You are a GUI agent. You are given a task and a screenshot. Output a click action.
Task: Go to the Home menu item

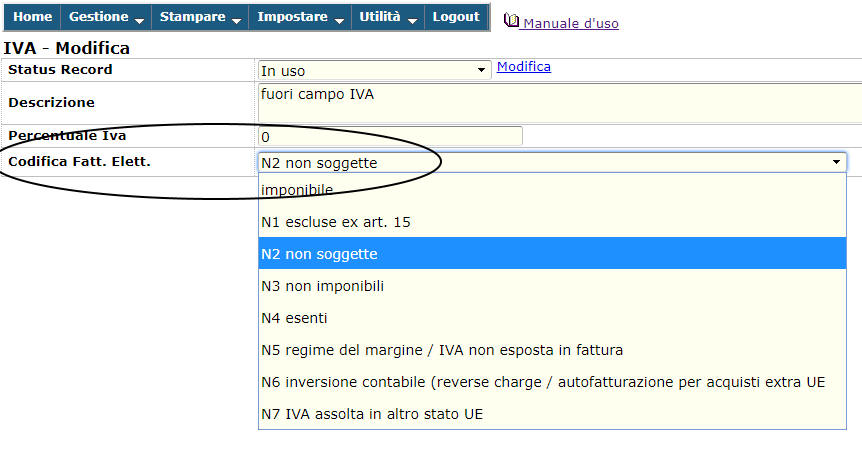coord(33,17)
